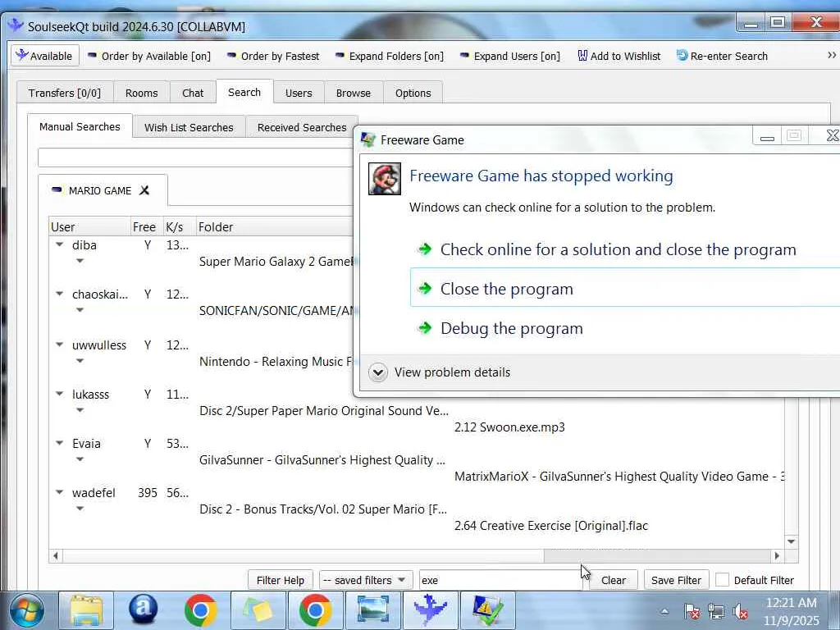Click the Mario icon in crash dialog

pyautogui.click(x=385, y=179)
